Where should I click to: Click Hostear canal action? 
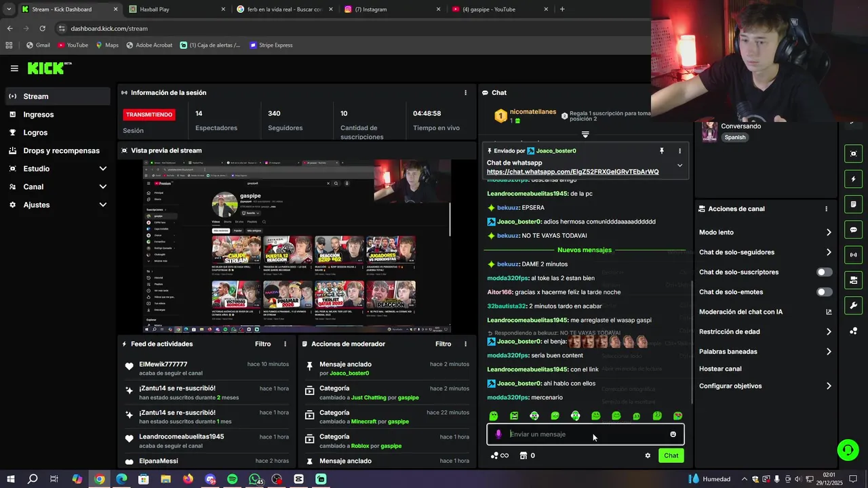(720, 369)
